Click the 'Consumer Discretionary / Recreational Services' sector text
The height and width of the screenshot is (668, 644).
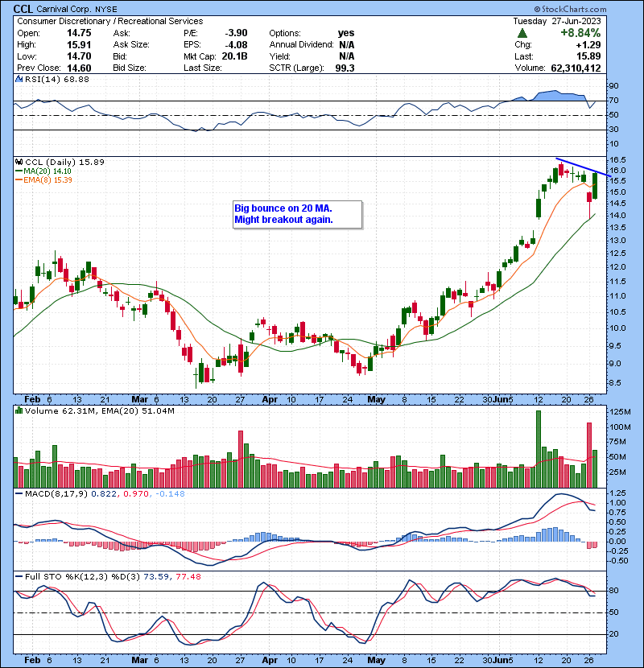coord(110,21)
